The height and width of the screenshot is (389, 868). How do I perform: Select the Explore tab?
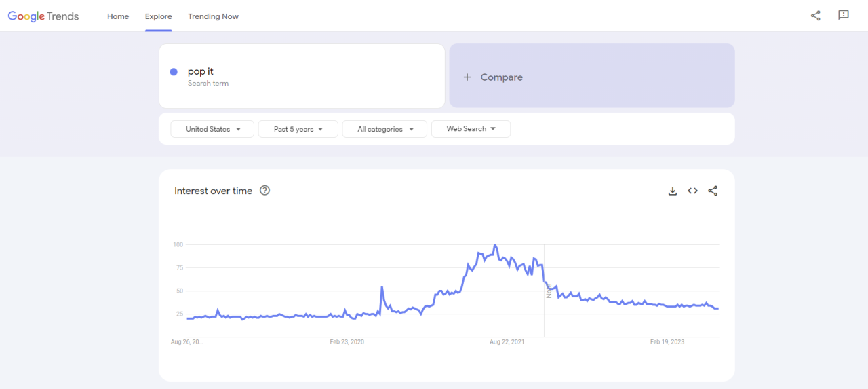pyautogui.click(x=158, y=16)
